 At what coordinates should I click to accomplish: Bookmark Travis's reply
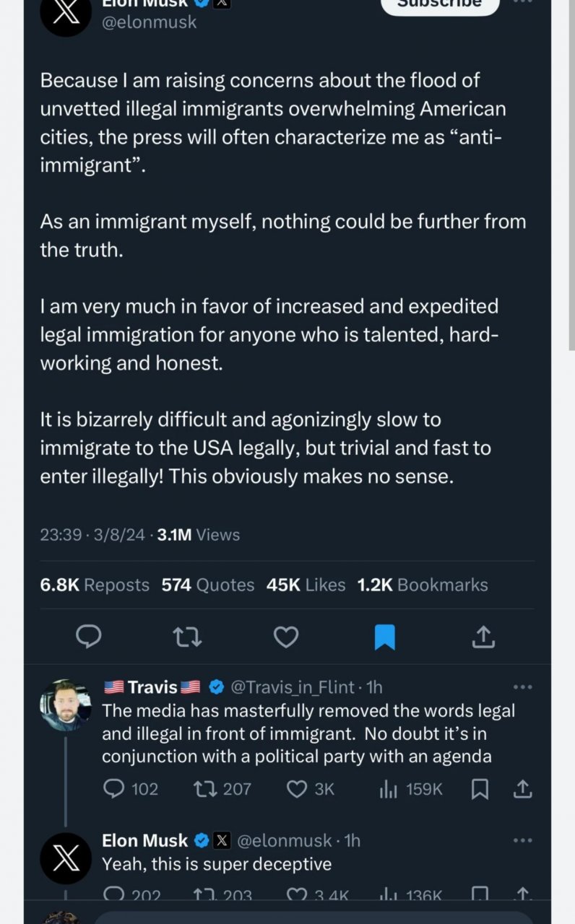click(x=480, y=789)
